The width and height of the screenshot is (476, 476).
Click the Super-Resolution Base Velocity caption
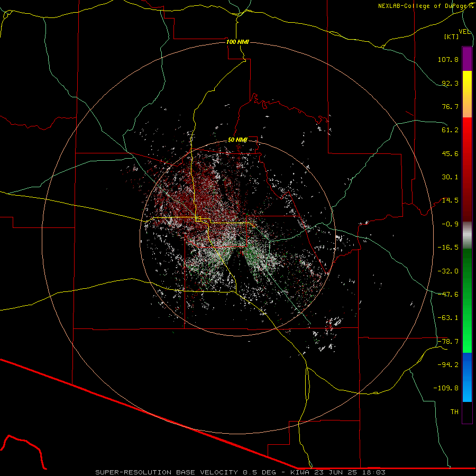[241, 472]
